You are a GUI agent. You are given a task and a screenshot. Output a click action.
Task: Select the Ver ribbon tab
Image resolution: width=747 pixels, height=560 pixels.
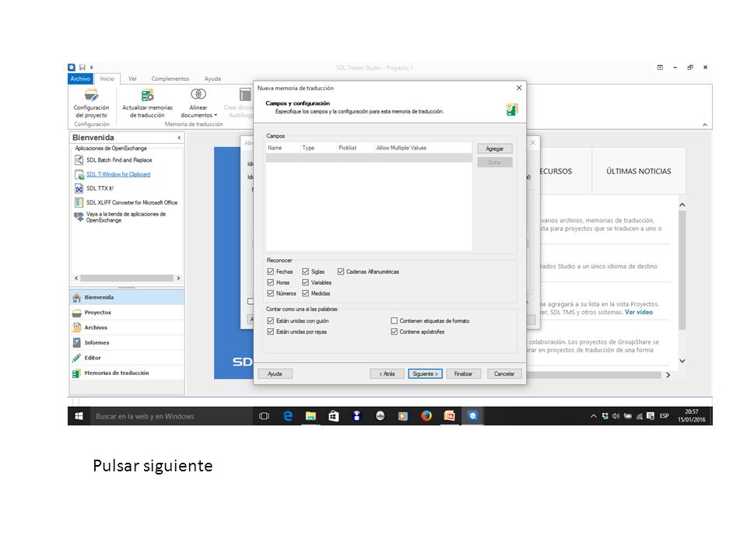click(132, 79)
